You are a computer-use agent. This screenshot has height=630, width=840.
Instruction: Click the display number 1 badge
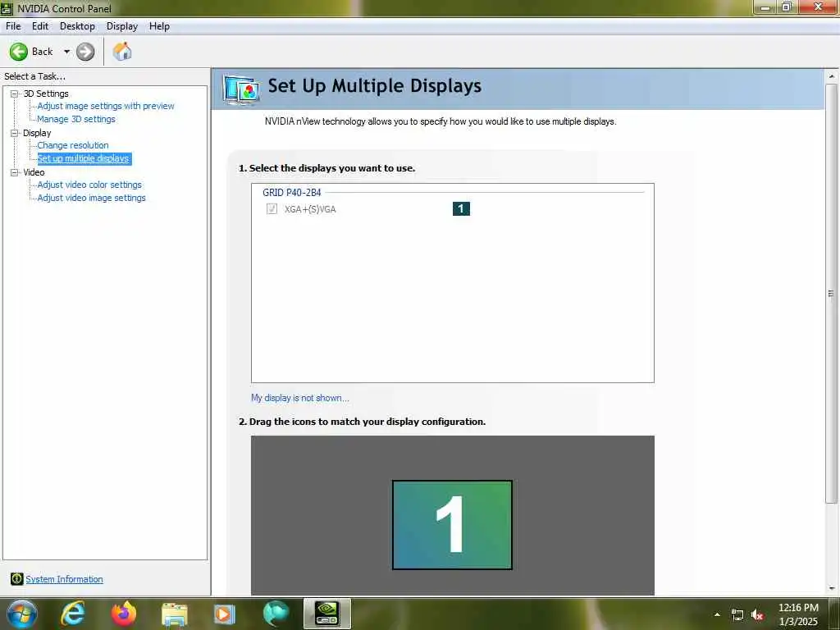click(x=461, y=208)
